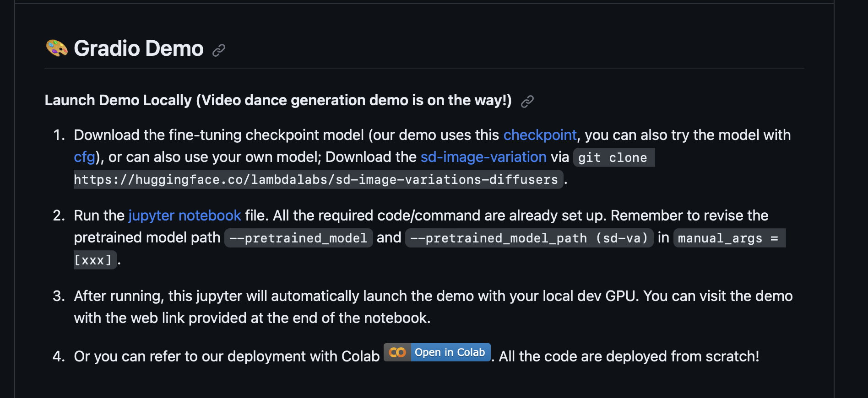Follow the sd-image-variation link
868x398 pixels.
(x=483, y=157)
